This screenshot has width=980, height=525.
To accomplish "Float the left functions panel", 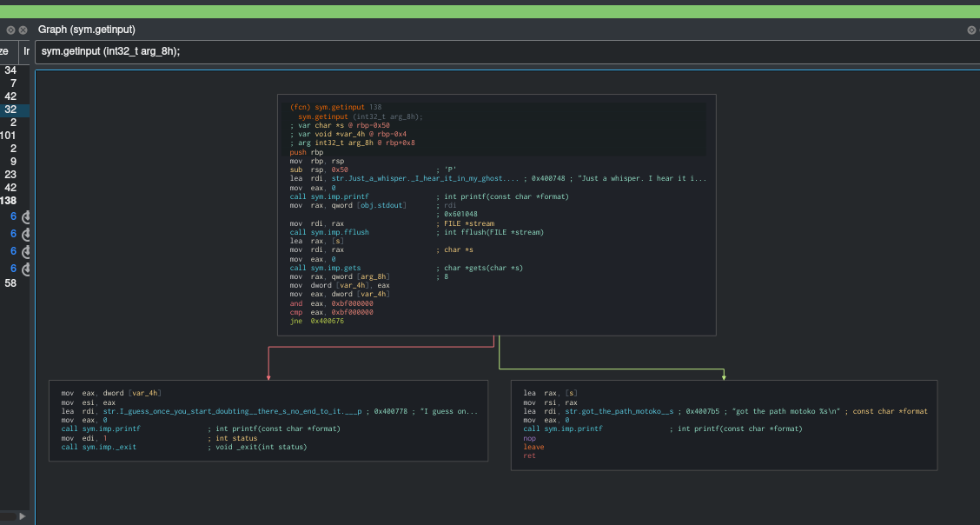I will (10, 30).
